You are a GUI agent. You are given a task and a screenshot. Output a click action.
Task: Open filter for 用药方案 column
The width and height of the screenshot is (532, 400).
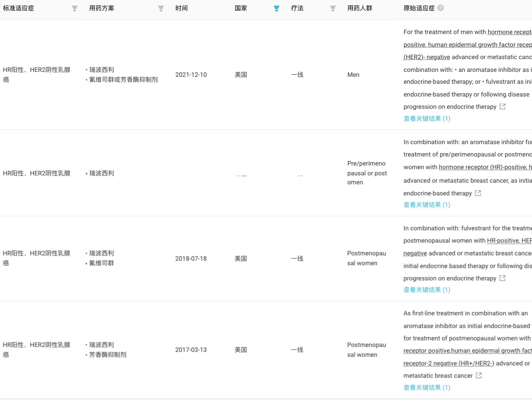(x=161, y=9)
